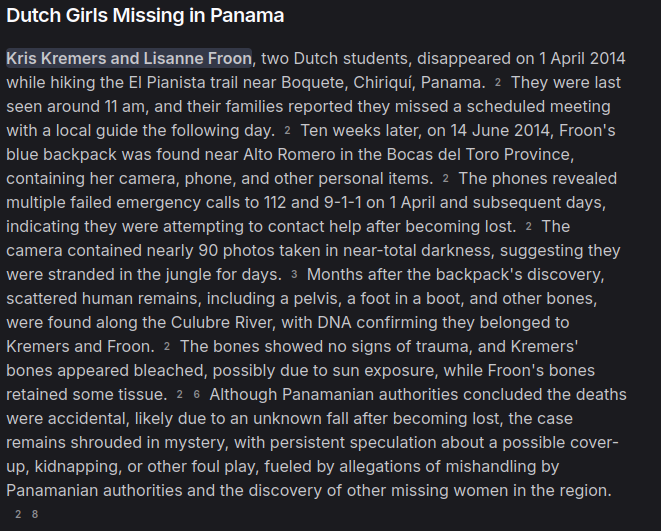Open citation 2 after 'after becoming lost.'
The width and height of the screenshot is (661, 531).
tap(528, 226)
